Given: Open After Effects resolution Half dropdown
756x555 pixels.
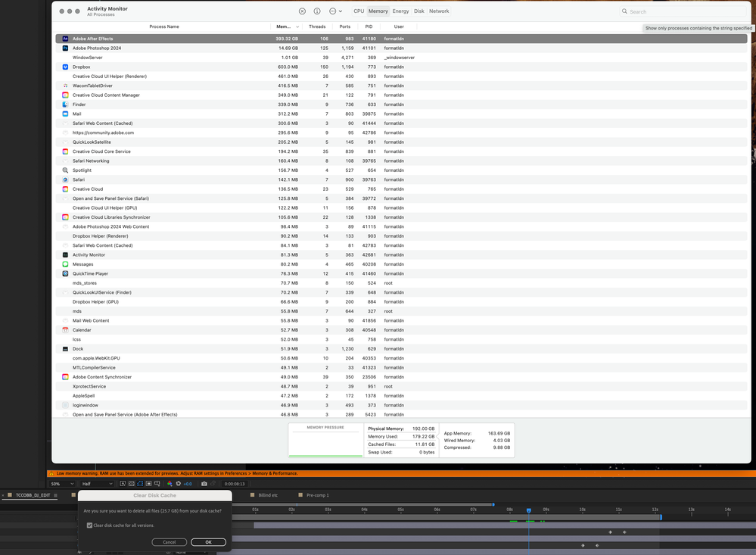Looking at the screenshot, I should click(x=97, y=484).
